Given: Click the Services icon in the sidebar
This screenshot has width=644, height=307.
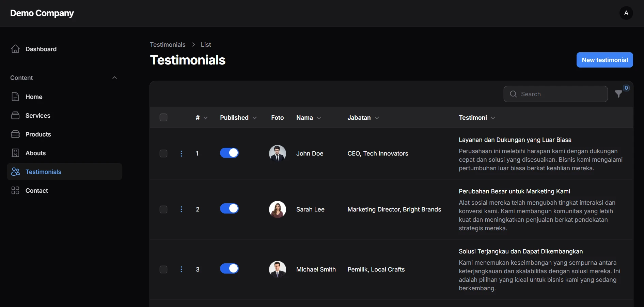Looking at the screenshot, I should (x=15, y=115).
